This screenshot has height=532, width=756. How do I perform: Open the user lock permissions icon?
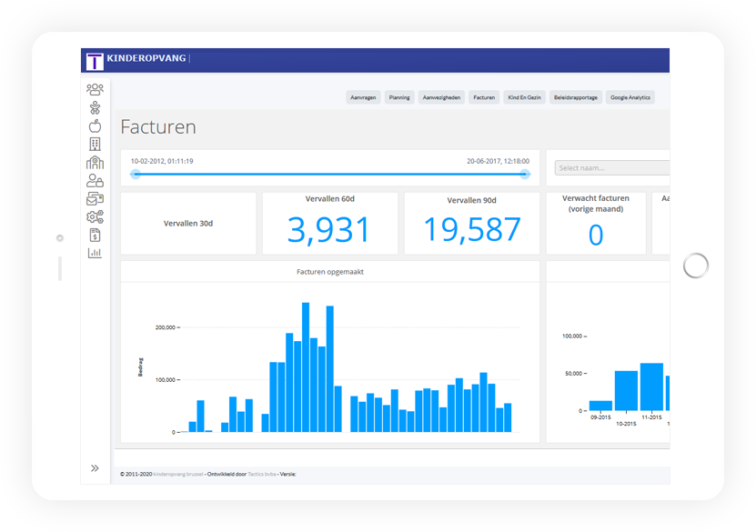coord(95,181)
